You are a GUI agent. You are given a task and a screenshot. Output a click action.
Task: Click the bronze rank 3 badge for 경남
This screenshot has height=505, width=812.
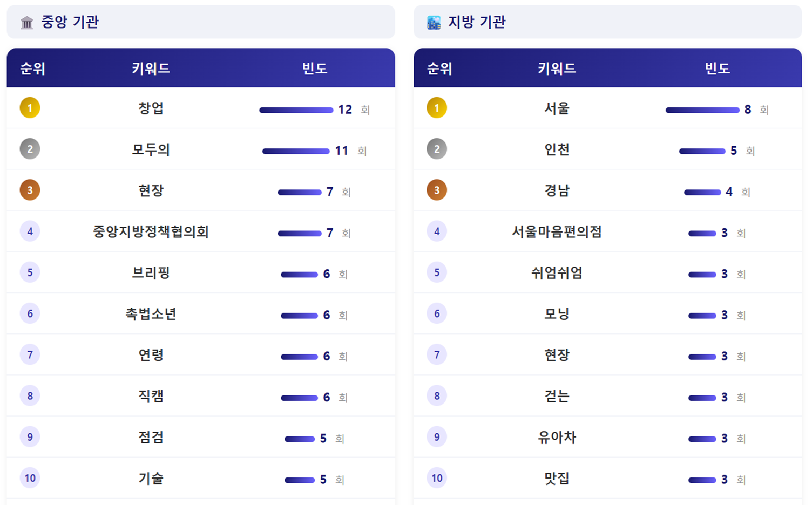coord(437,190)
